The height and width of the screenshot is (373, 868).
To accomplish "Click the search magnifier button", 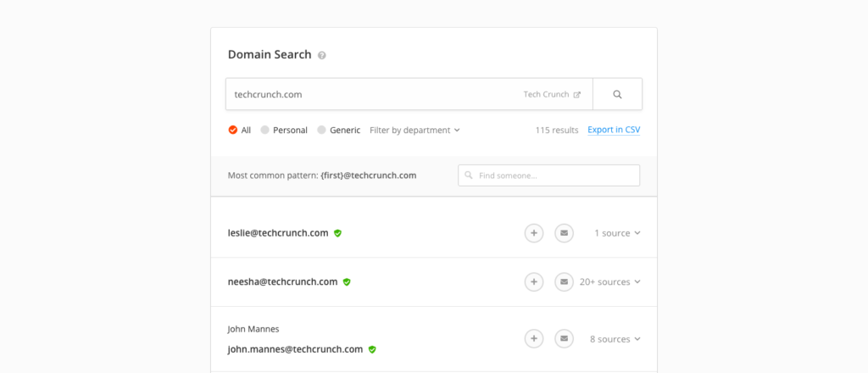I will 617,94.
